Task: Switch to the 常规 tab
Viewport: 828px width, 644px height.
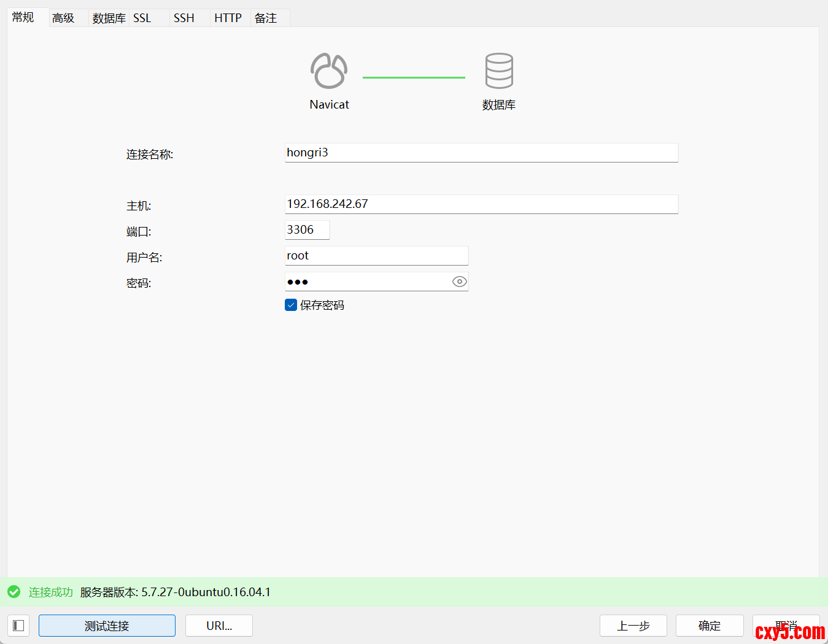Action: coord(23,18)
